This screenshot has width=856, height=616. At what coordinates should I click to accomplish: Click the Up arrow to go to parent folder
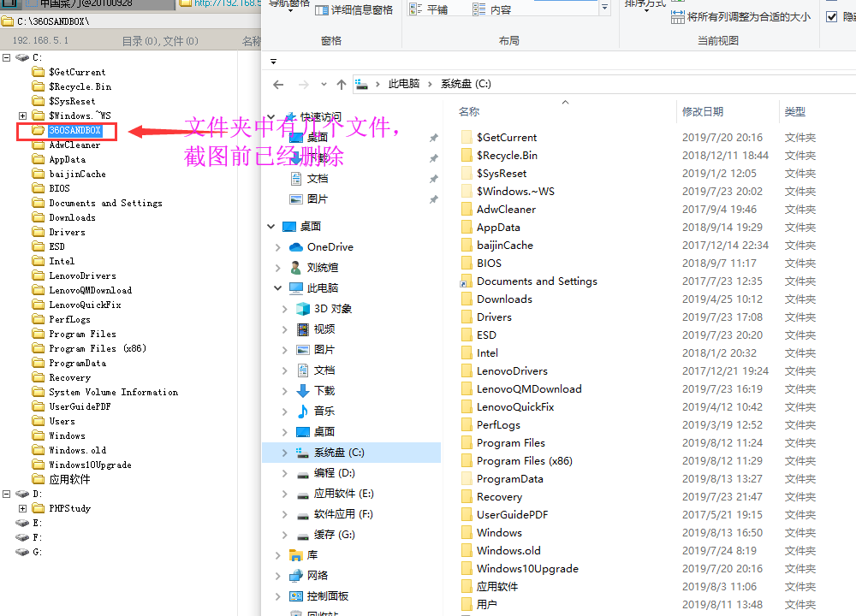(x=340, y=84)
